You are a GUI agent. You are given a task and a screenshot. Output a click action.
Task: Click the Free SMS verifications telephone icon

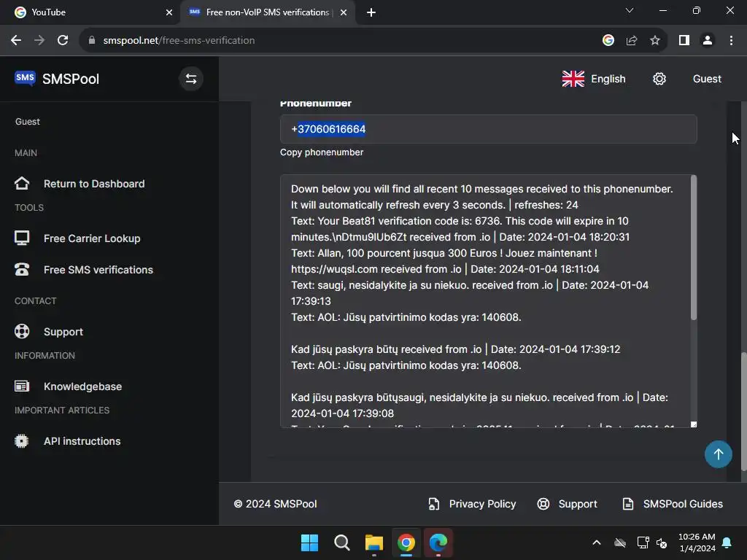click(22, 270)
